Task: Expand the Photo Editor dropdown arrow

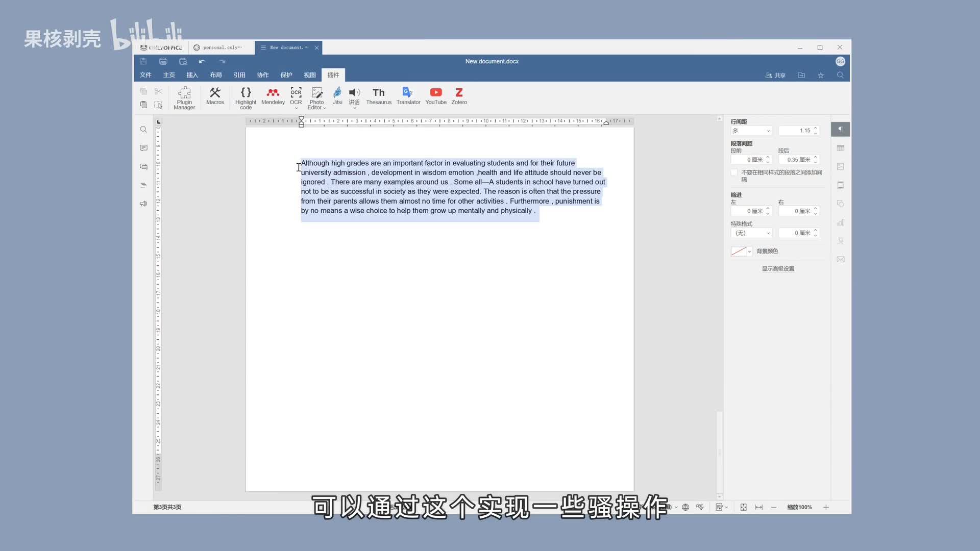Action: 324,108
